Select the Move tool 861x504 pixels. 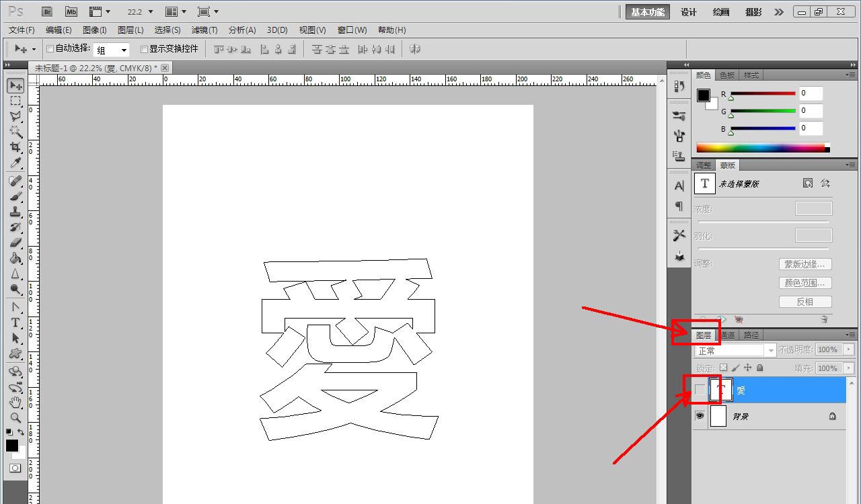tap(15, 86)
